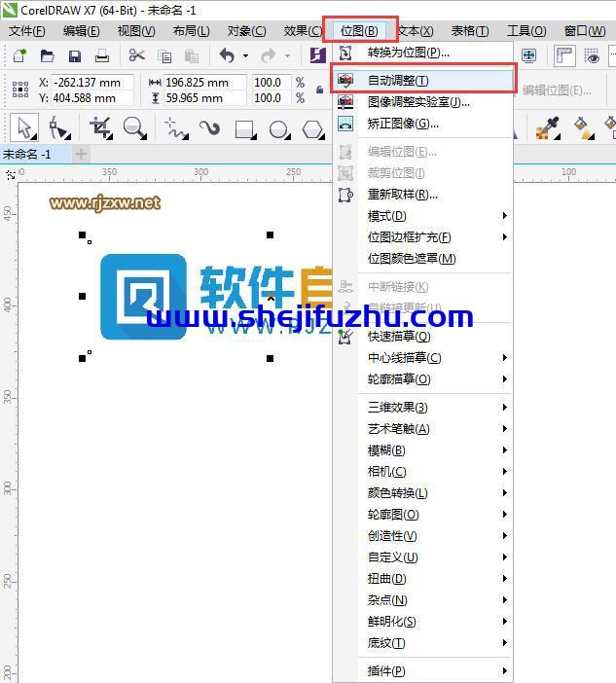Viewport: 616px width, 683px height.
Task: Click the New document icon
Action: tap(19, 55)
